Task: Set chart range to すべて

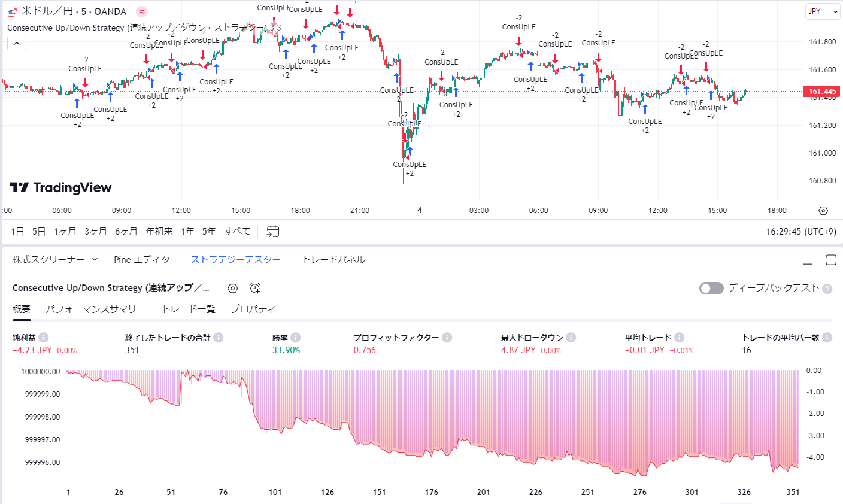Action: pyautogui.click(x=238, y=232)
